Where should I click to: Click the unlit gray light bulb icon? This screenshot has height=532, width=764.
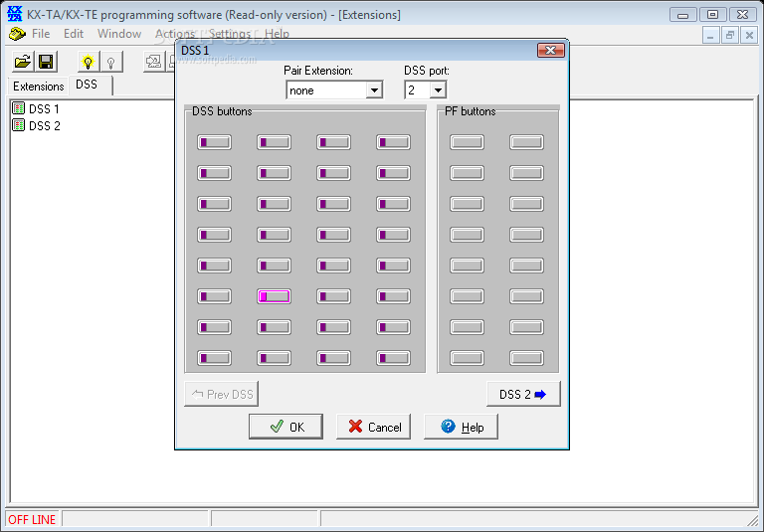(111, 62)
